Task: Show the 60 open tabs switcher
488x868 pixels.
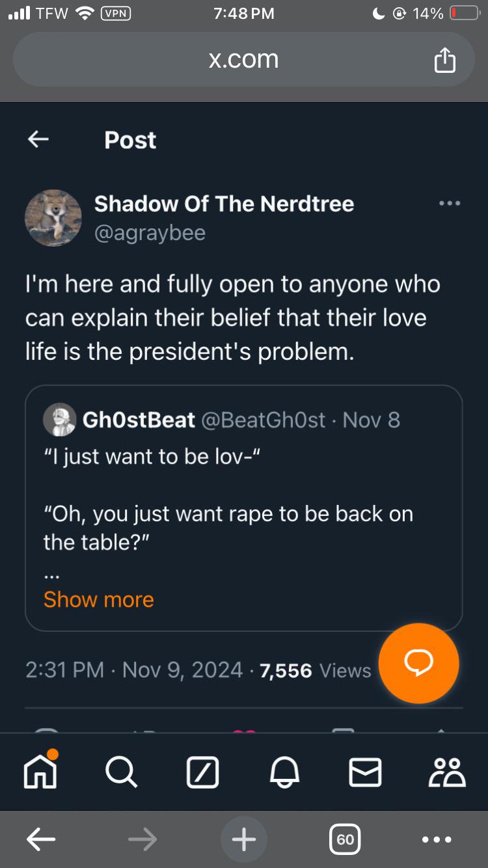Action: 345,839
